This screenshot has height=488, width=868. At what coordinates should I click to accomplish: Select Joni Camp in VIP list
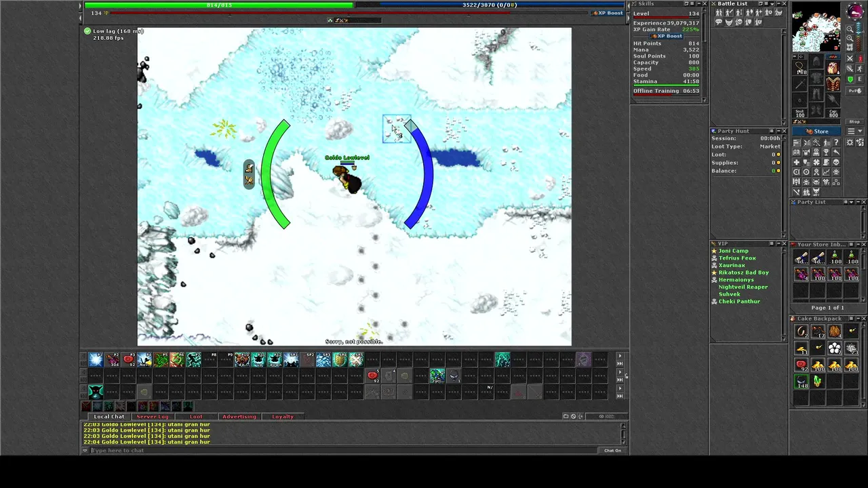(734, 251)
